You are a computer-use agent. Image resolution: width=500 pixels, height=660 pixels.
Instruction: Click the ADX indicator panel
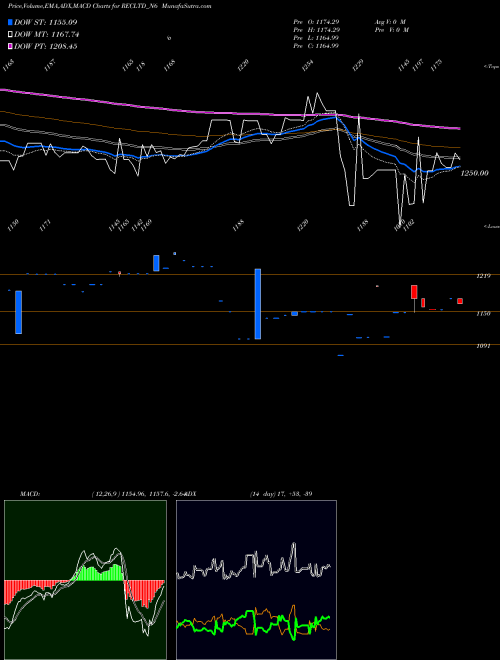click(256, 580)
